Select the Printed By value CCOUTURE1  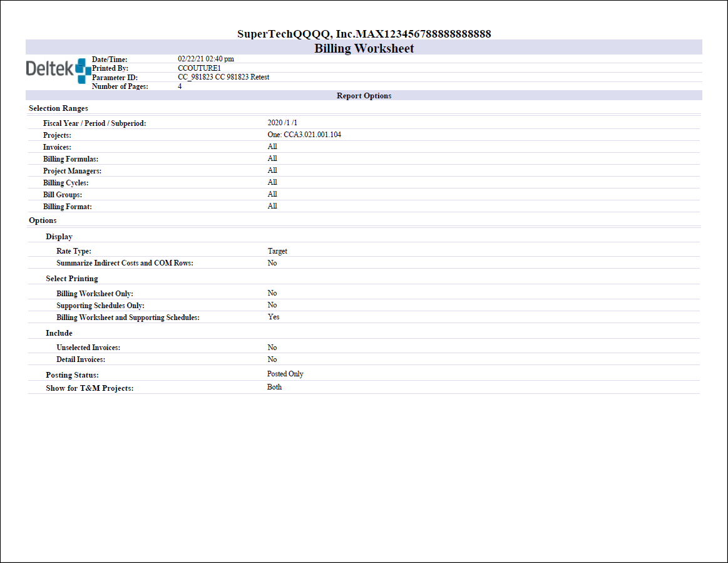coord(199,68)
